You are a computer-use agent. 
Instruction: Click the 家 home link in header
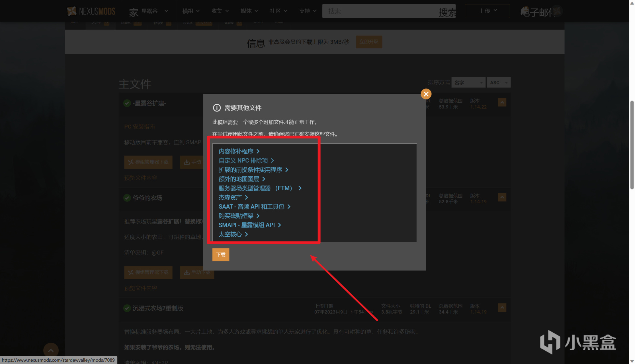(134, 12)
